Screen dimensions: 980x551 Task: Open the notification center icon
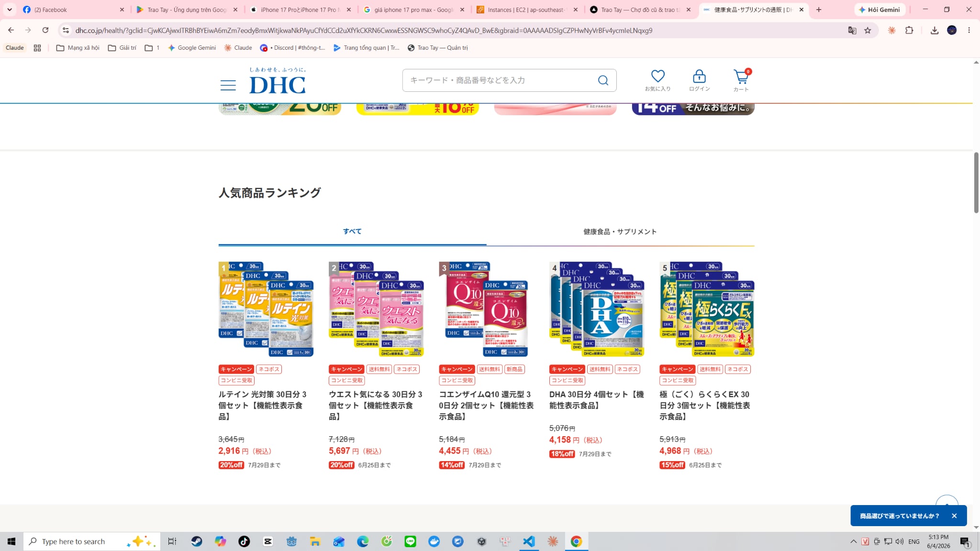(965, 541)
